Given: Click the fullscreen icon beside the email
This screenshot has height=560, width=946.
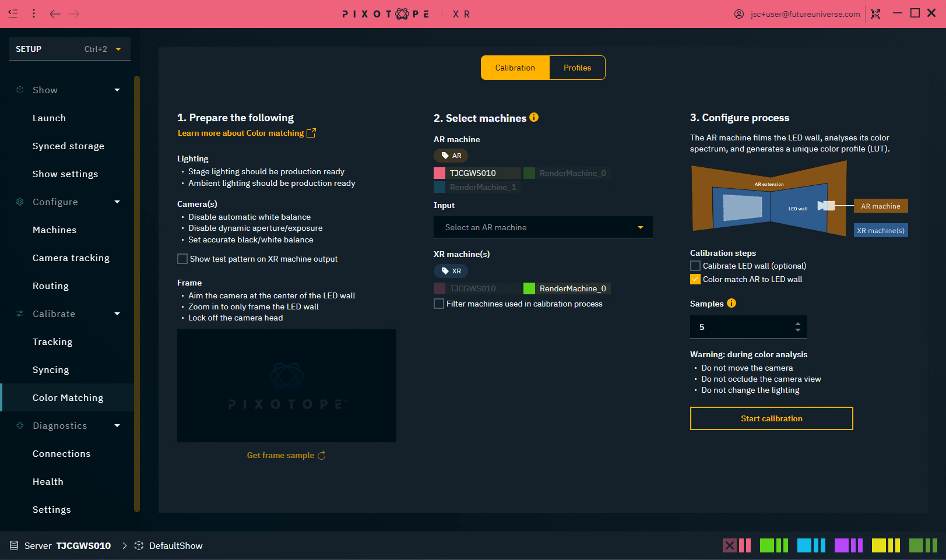Looking at the screenshot, I should click(x=875, y=14).
